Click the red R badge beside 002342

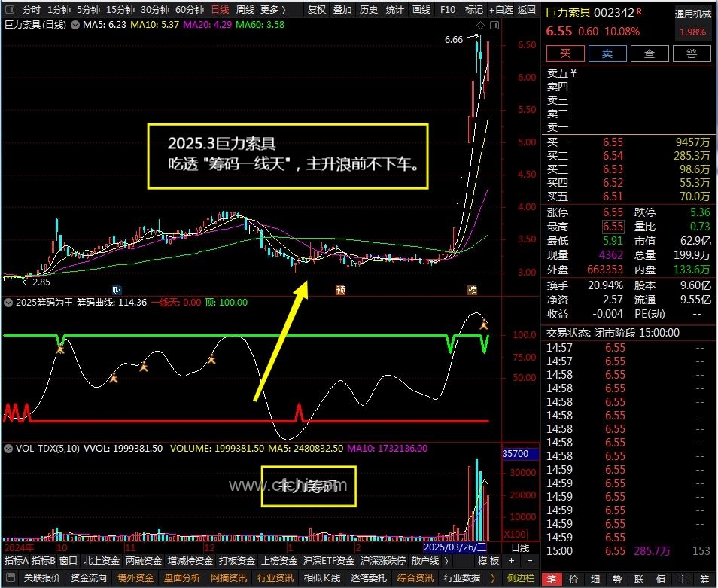pyautogui.click(x=639, y=11)
